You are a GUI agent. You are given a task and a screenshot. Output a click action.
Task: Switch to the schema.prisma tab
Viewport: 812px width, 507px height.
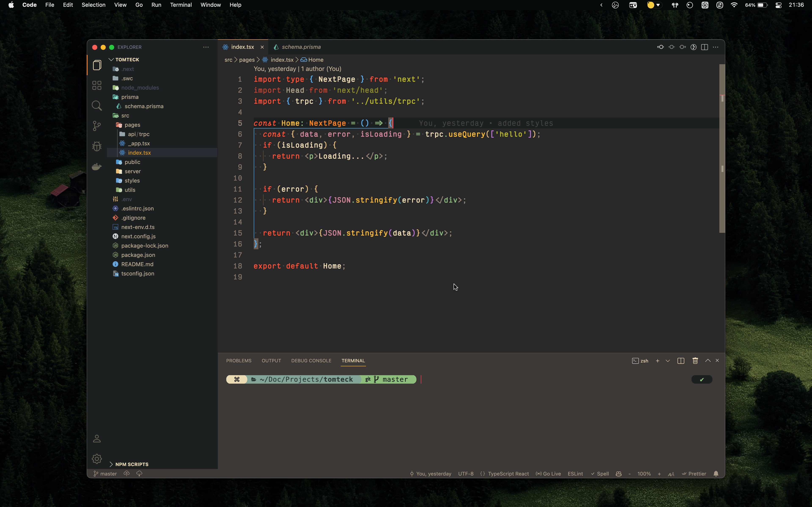301,47
